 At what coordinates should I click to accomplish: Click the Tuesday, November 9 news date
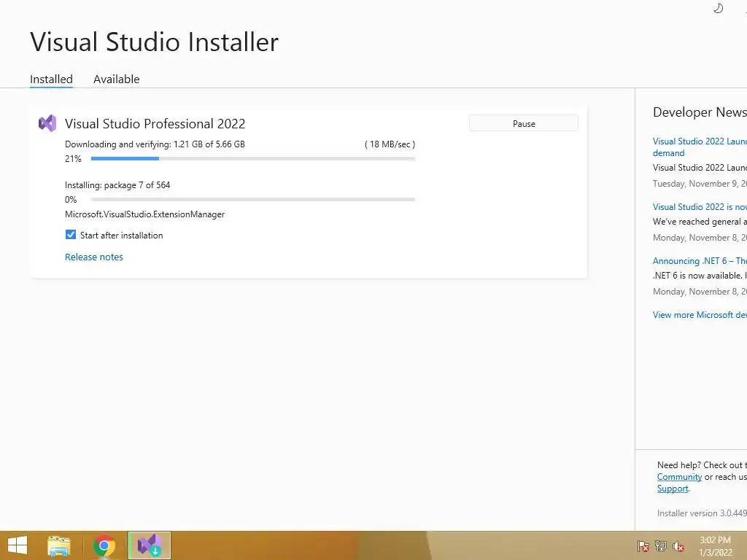tap(700, 183)
